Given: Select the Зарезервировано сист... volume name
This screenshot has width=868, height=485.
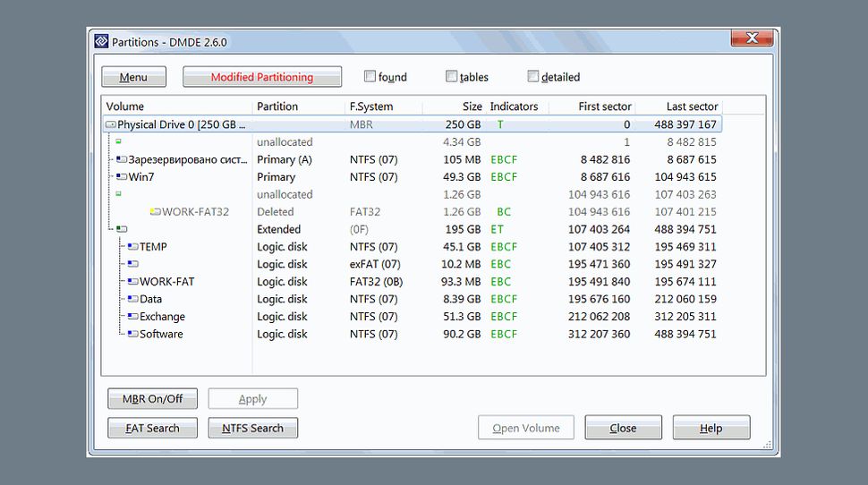Looking at the screenshot, I should pos(188,159).
